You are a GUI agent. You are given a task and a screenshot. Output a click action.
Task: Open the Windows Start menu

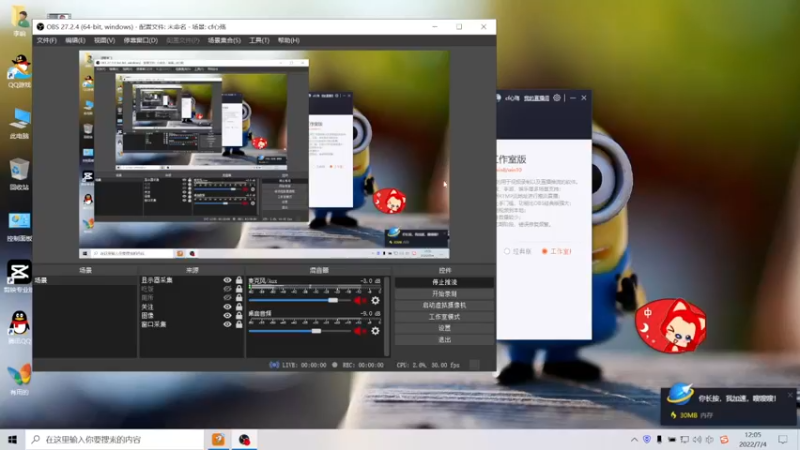(13, 439)
